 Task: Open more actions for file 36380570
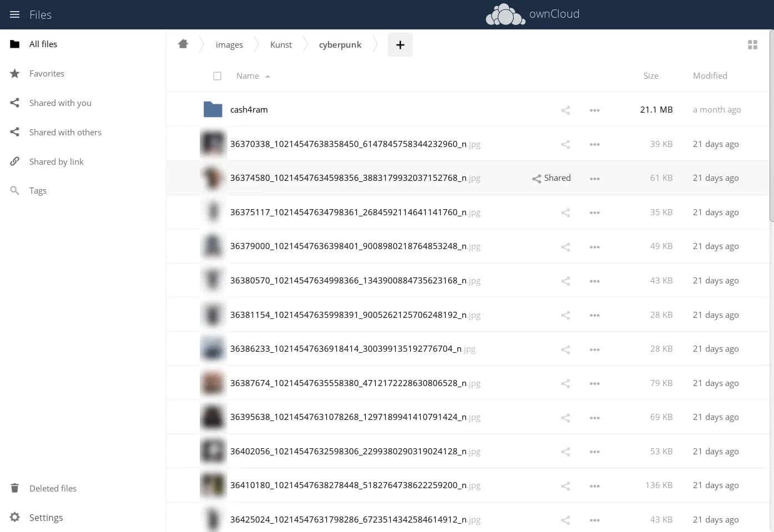(x=595, y=281)
